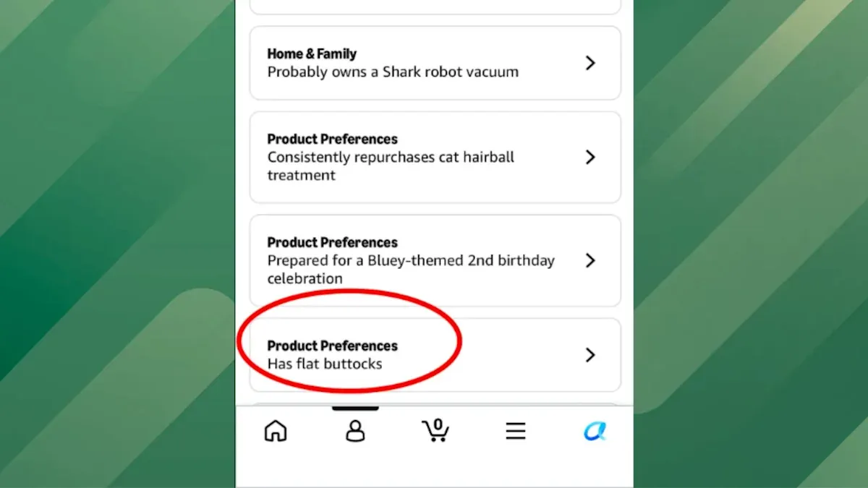The height and width of the screenshot is (488, 868).
Task: Open the Home tab house icon
Action: (x=276, y=432)
